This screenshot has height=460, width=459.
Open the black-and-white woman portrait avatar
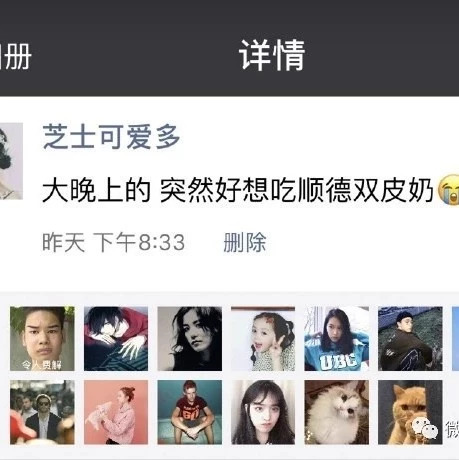(189, 338)
